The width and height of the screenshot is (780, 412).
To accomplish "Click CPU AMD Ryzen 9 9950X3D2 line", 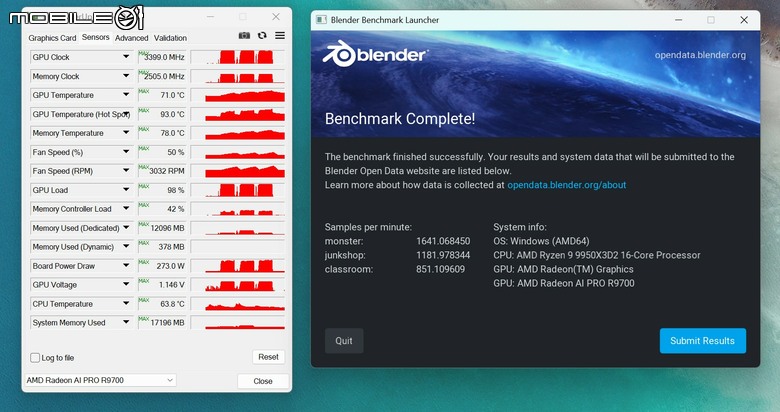I will (x=596, y=255).
